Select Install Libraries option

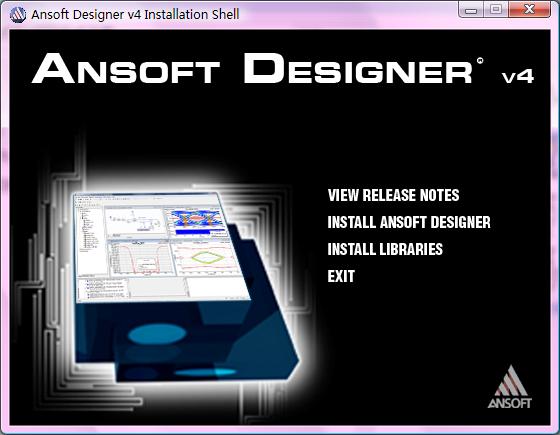[385, 249]
